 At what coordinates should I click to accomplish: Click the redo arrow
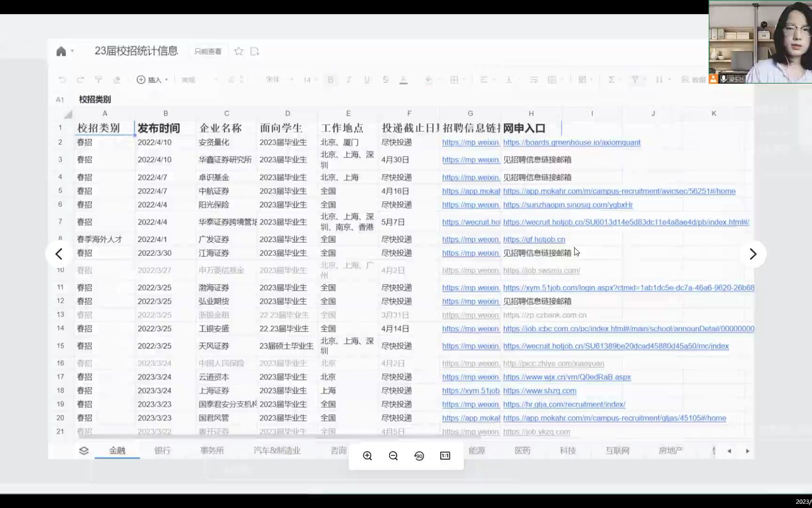click(x=80, y=80)
